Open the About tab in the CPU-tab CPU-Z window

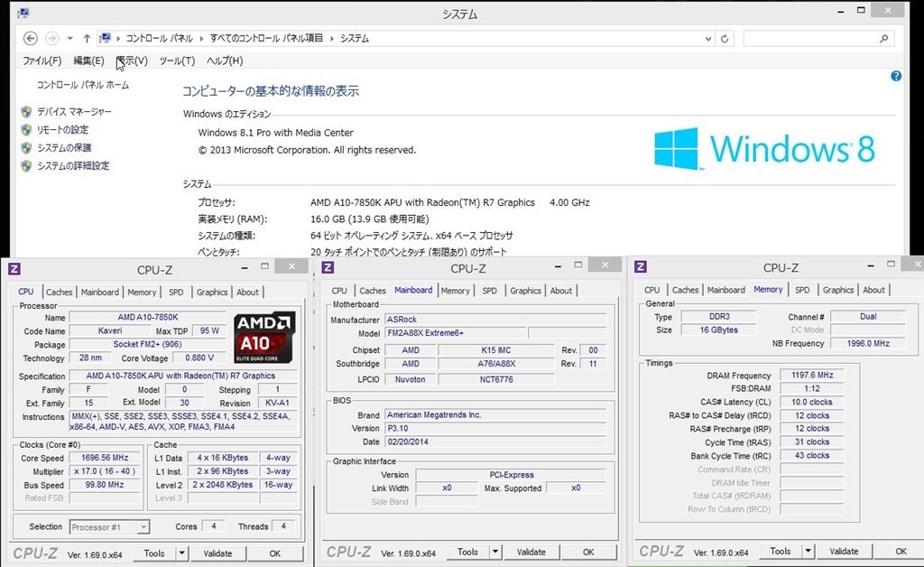point(247,292)
